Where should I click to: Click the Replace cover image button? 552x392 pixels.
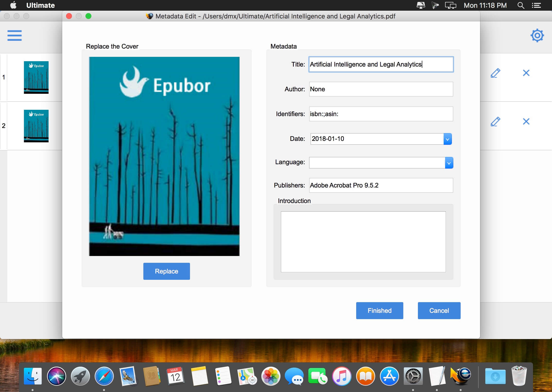pos(166,271)
